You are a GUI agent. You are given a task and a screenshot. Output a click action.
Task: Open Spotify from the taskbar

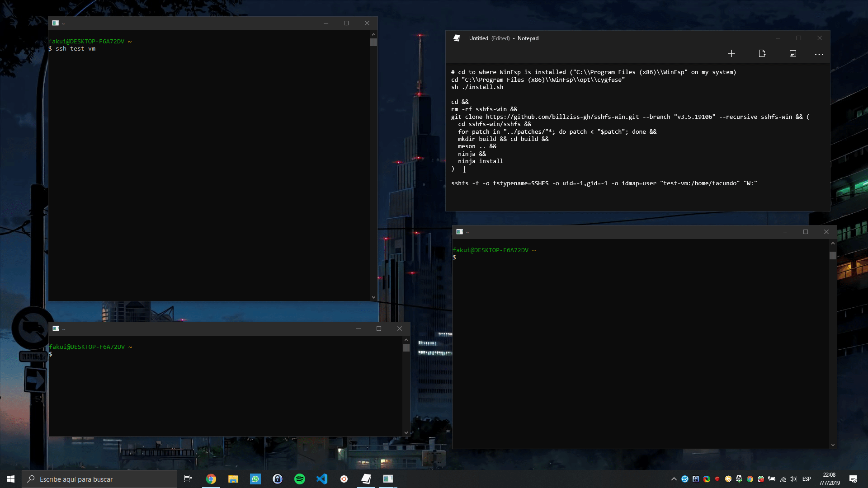300,479
